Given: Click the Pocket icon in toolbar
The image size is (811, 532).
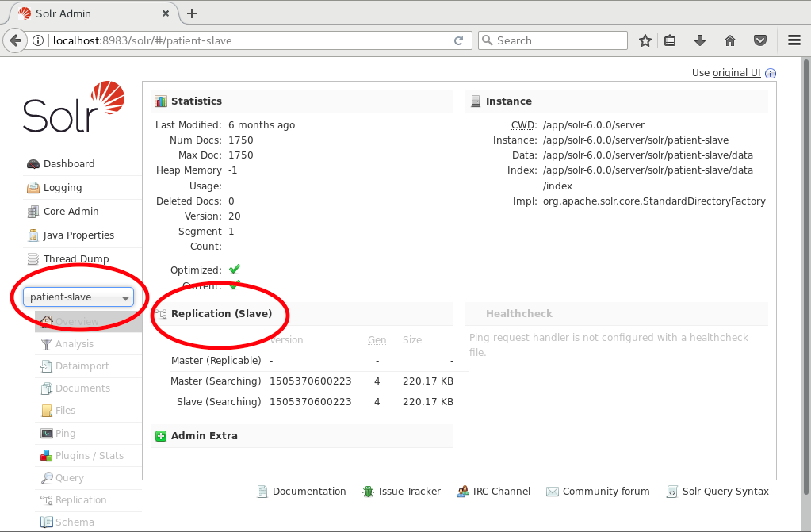Looking at the screenshot, I should tap(759, 40).
